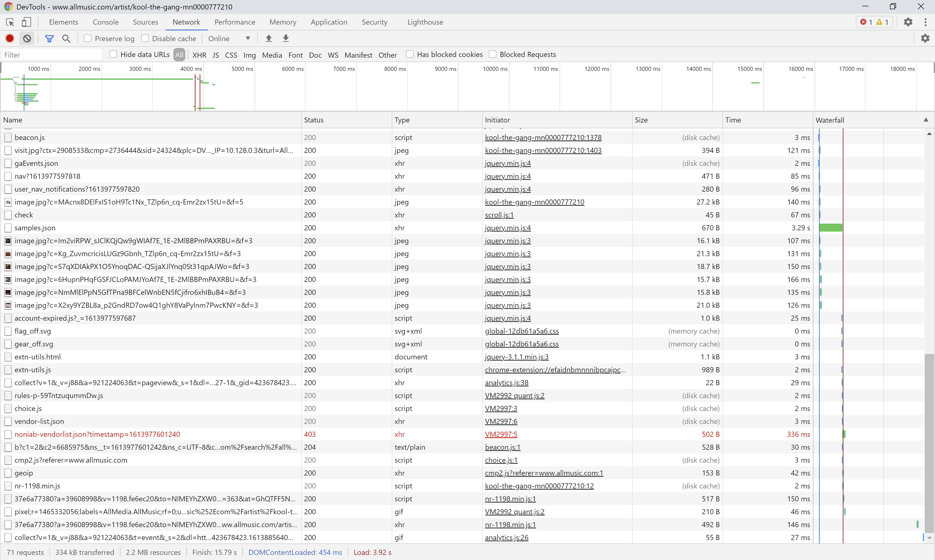Viewport: 935px width, 560px height.
Task: Open the inspect element picker tool
Action: (10, 22)
